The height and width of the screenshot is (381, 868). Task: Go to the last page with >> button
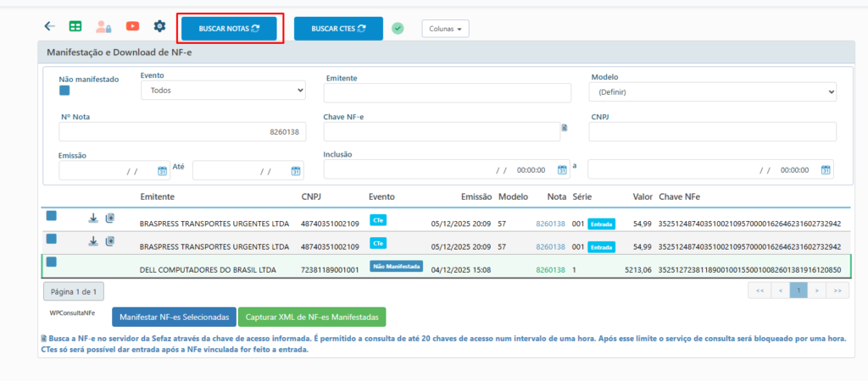pyautogui.click(x=837, y=290)
